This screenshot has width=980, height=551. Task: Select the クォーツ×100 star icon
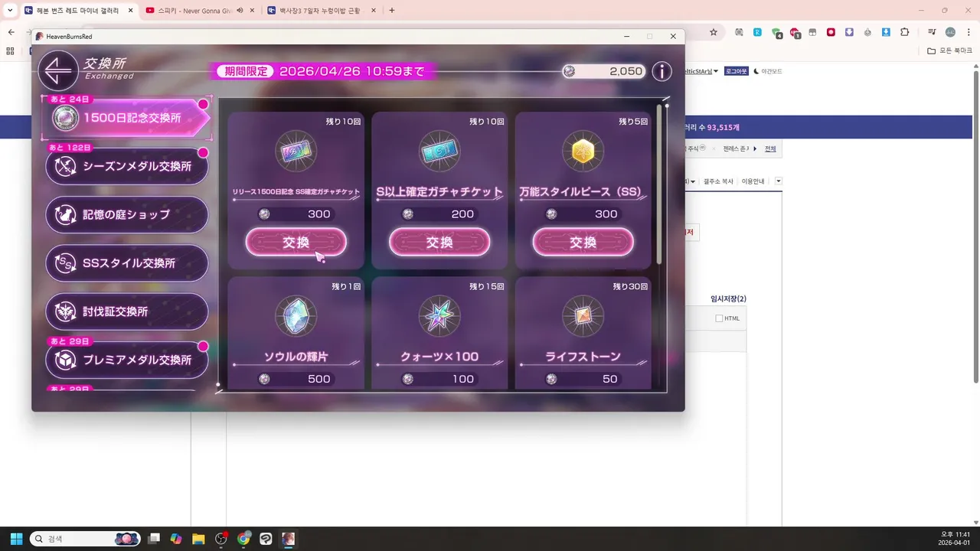[x=439, y=316]
